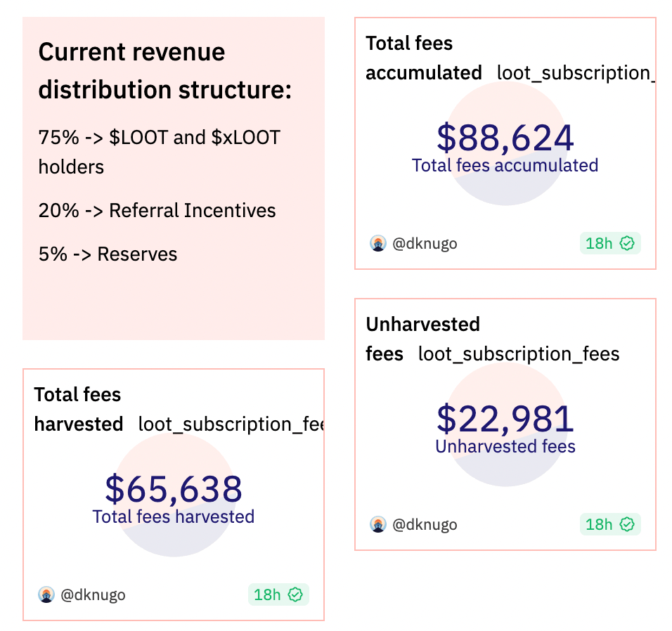Click the 'Current revenue distribution structure' heading
Viewport: 672px width, 631px height.
[x=164, y=71]
